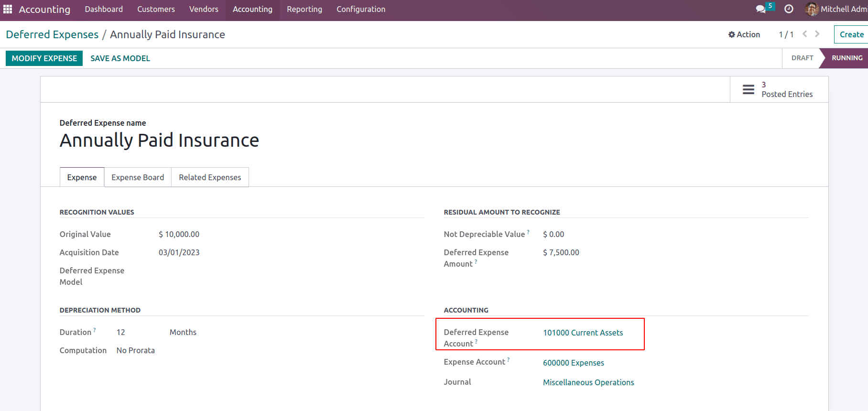This screenshot has height=411, width=868.
Task: Open the Configuration menu
Action: (x=360, y=9)
